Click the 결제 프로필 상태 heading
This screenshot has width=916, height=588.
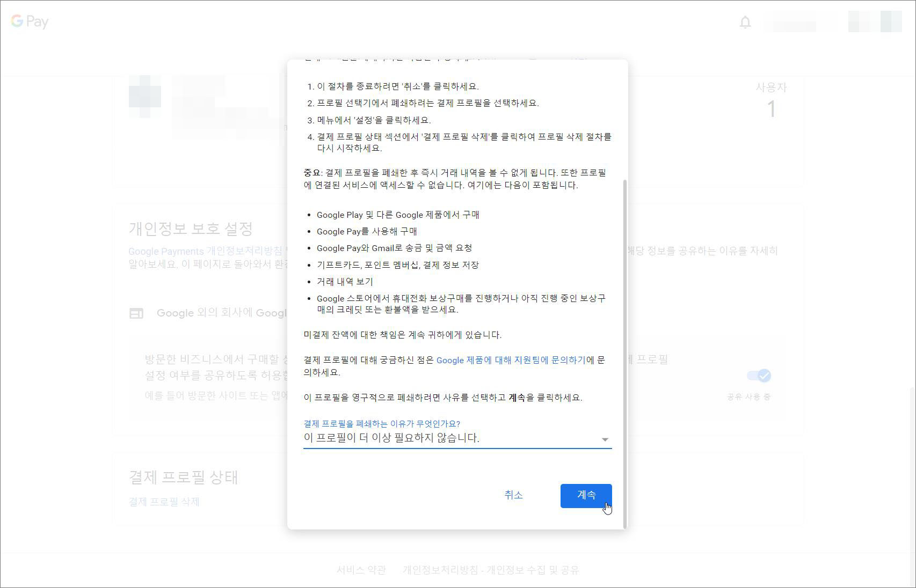(x=183, y=477)
